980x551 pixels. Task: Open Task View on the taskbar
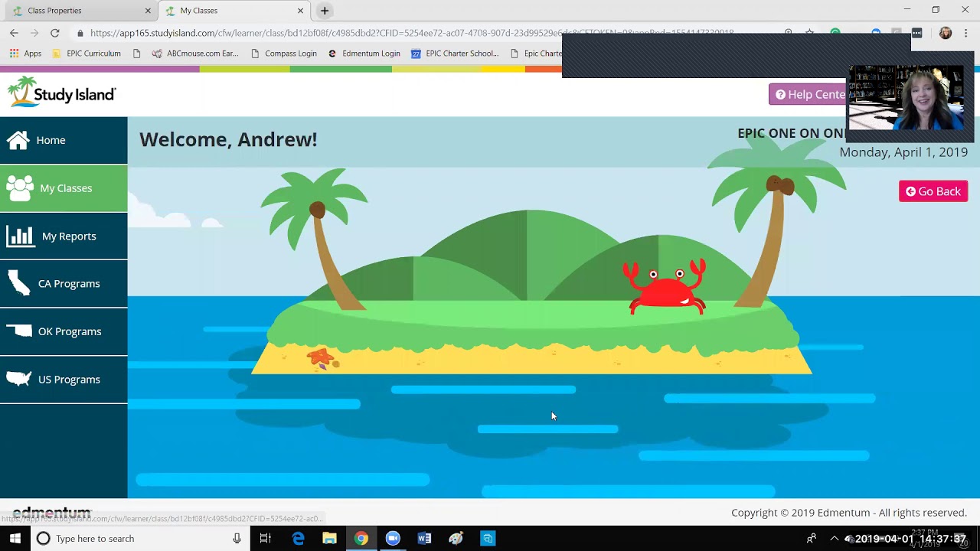265,539
